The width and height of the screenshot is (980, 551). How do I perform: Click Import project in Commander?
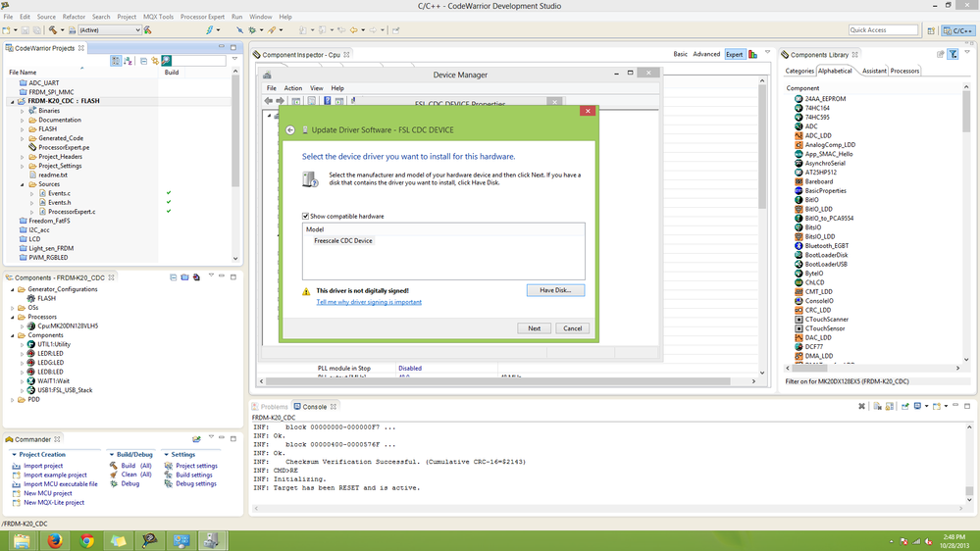coord(43,466)
